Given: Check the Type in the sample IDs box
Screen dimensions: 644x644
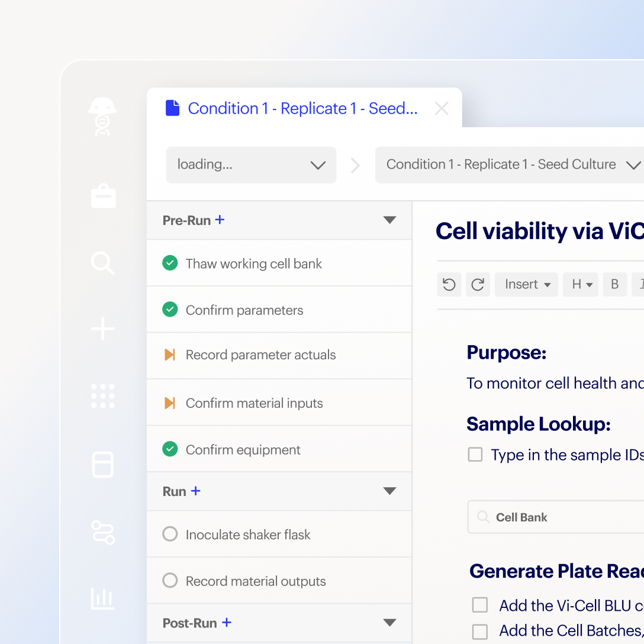Looking at the screenshot, I should coord(475,455).
